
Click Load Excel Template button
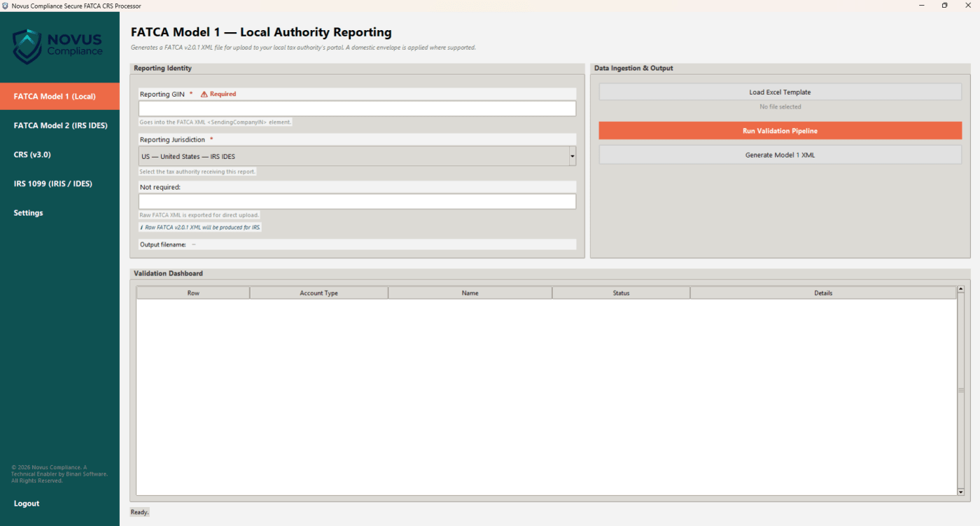[780, 92]
